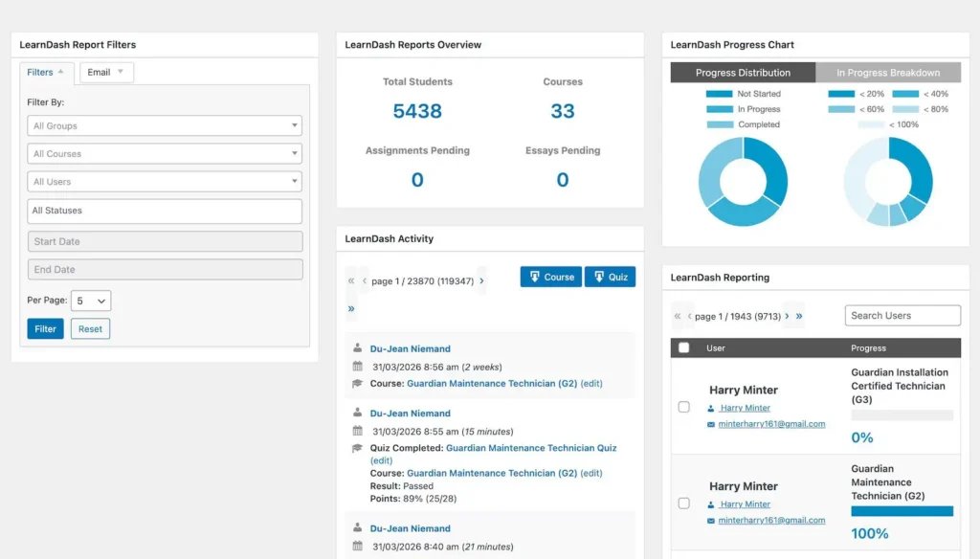This screenshot has height=559, width=980.
Task: Click previous-page arrow in Reporting pagination
Action: pos(689,317)
